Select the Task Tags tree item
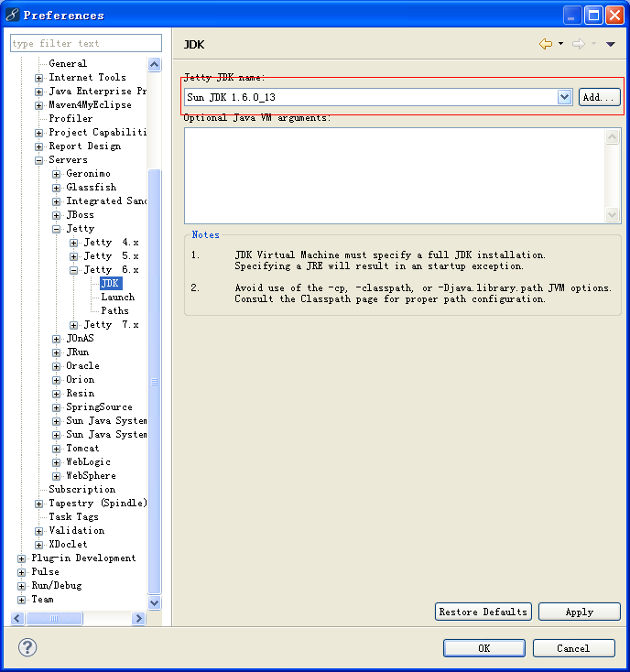 [x=74, y=516]
